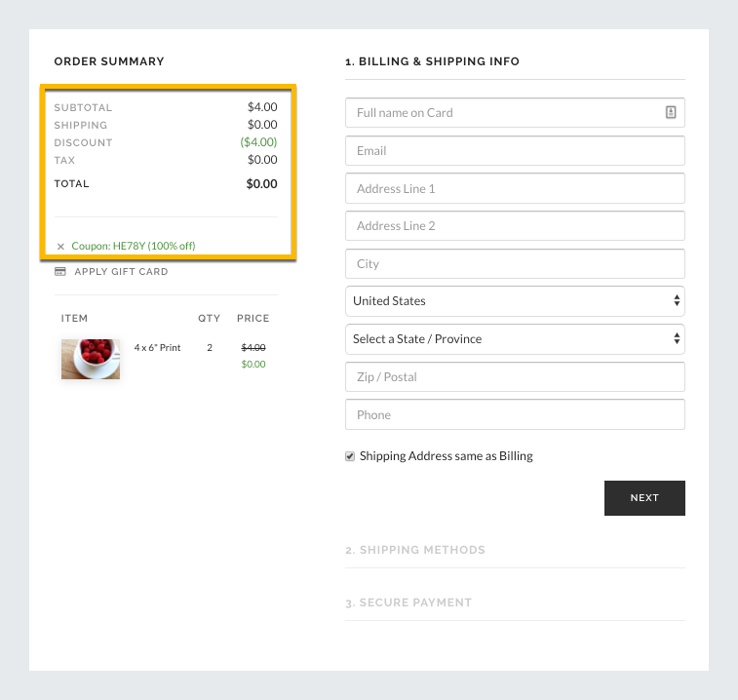Click the Apply Gift Card link
The image size is (738, 700).
(121, 272)
